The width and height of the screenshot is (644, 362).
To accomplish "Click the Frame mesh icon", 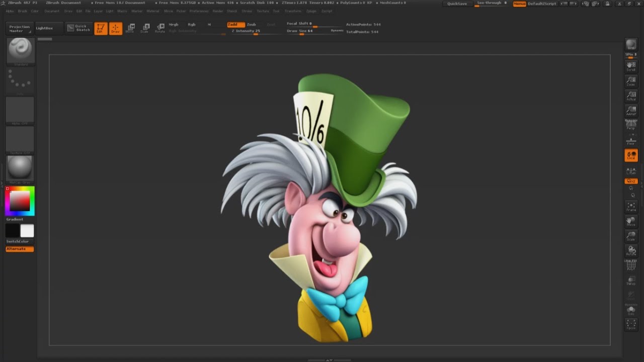I will click(x=631, y=206).
